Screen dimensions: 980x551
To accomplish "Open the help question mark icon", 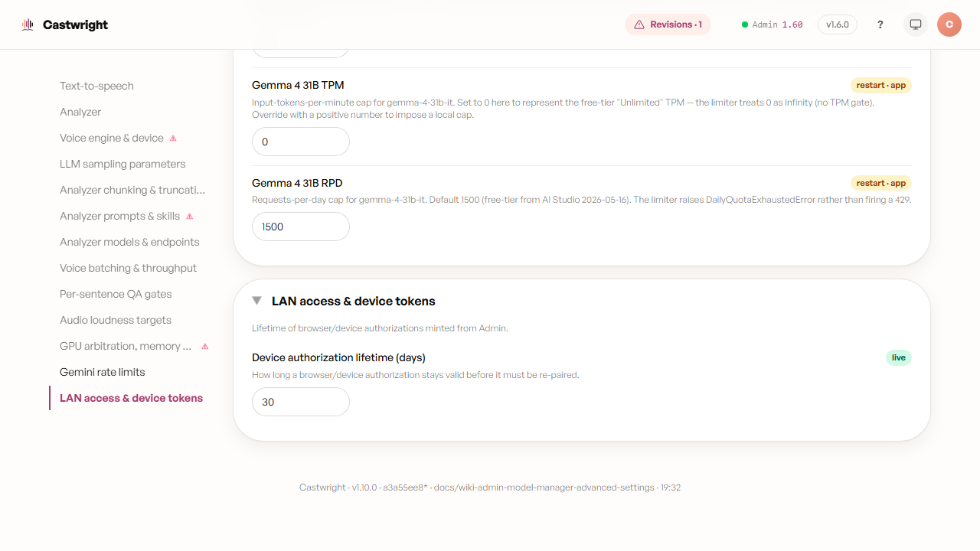I will [x=880, y=24].
